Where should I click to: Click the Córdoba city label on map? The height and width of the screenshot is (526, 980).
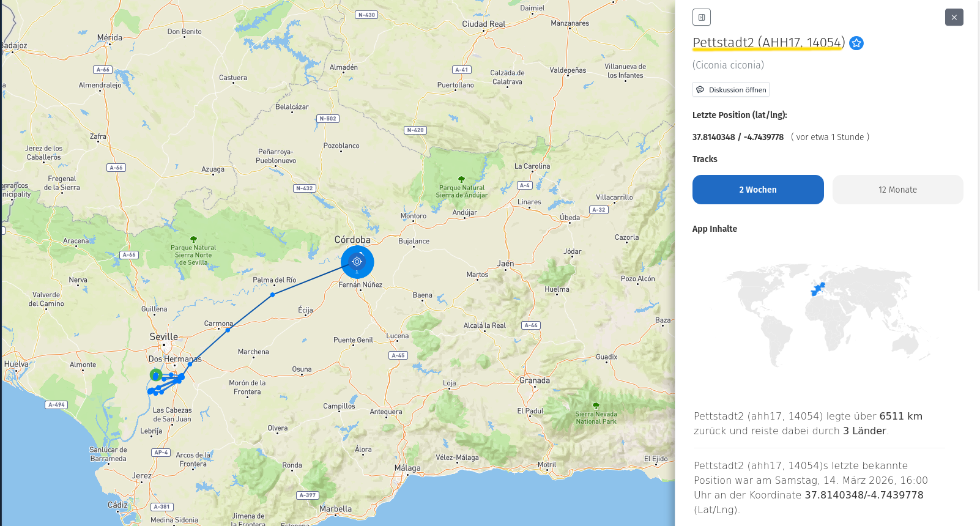352,240
